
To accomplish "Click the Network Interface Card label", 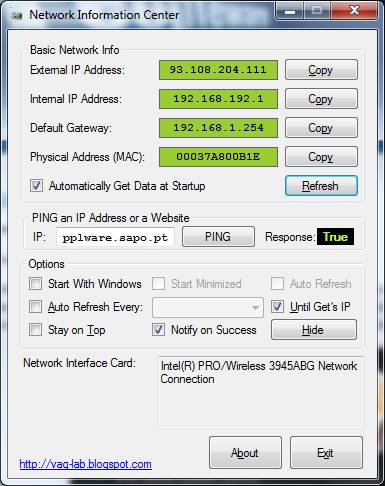I will [x=79, y=363].
